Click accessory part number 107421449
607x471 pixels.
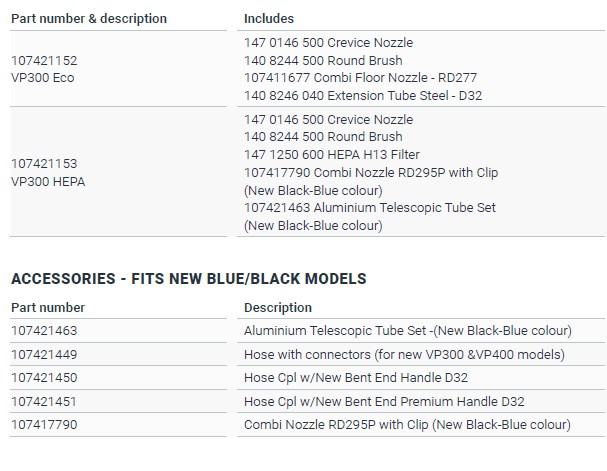tap(44, 355)
